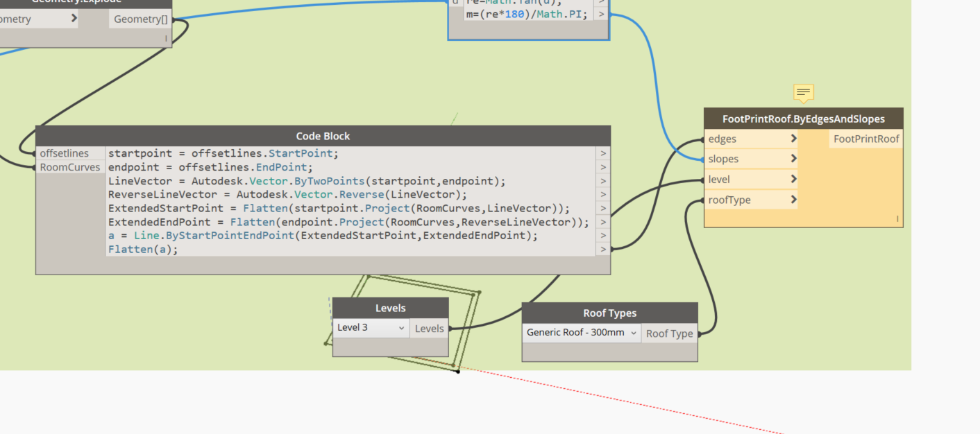980x434 pixels.
Task: Click the Roof Type output label
Action: click(668, 333)
